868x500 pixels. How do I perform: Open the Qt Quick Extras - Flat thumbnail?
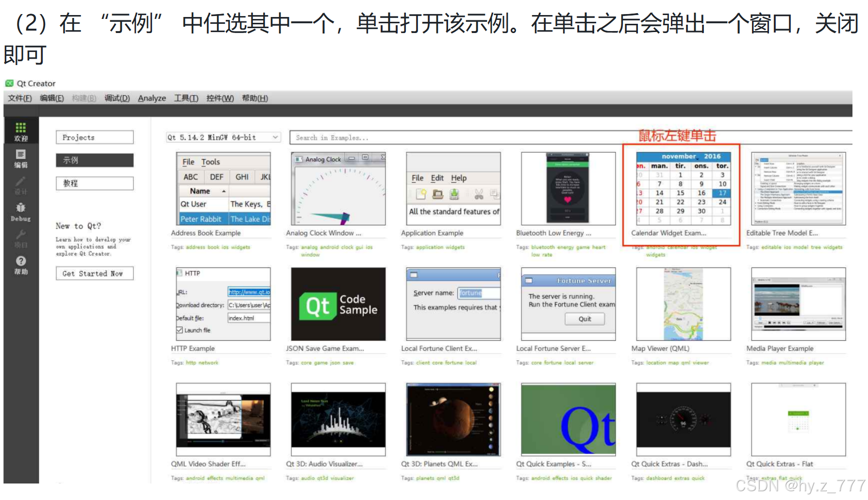point(799,419)
